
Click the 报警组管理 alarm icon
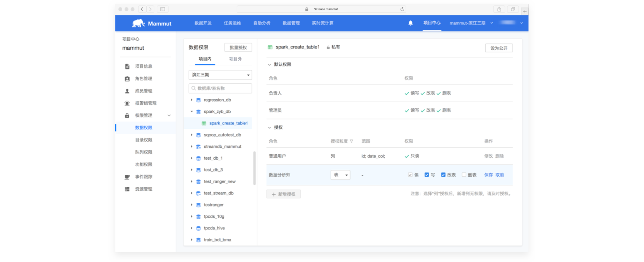(127, 103)
